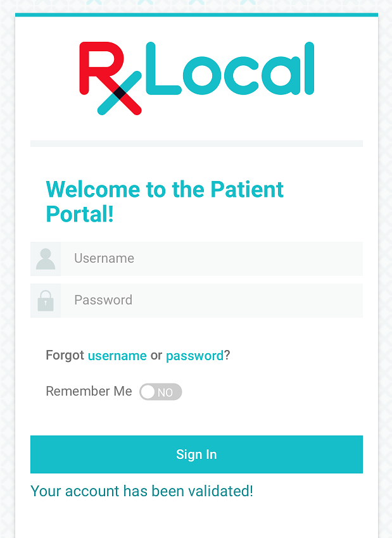The image size is (392, 538).
Task: Focus the Password input field
Action: tap(212, 301)
